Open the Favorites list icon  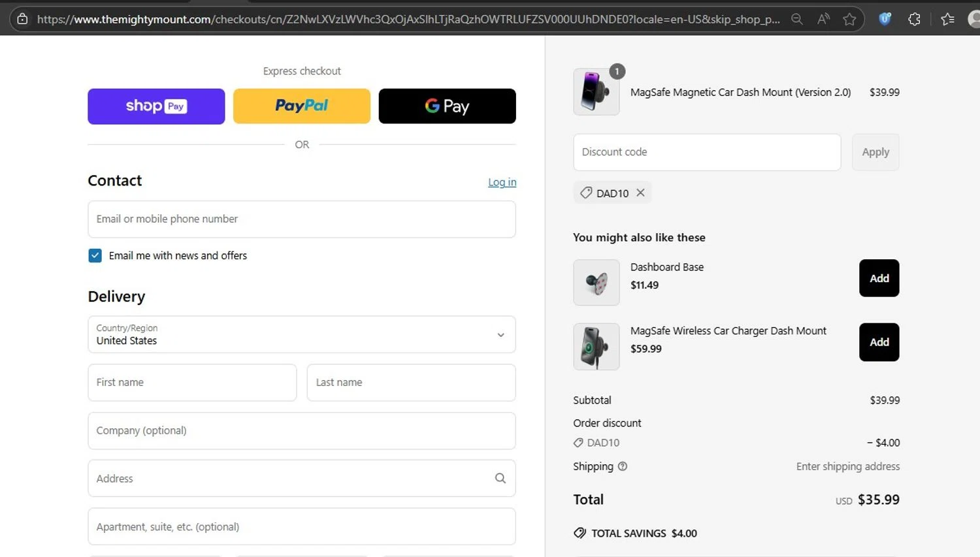947,19
